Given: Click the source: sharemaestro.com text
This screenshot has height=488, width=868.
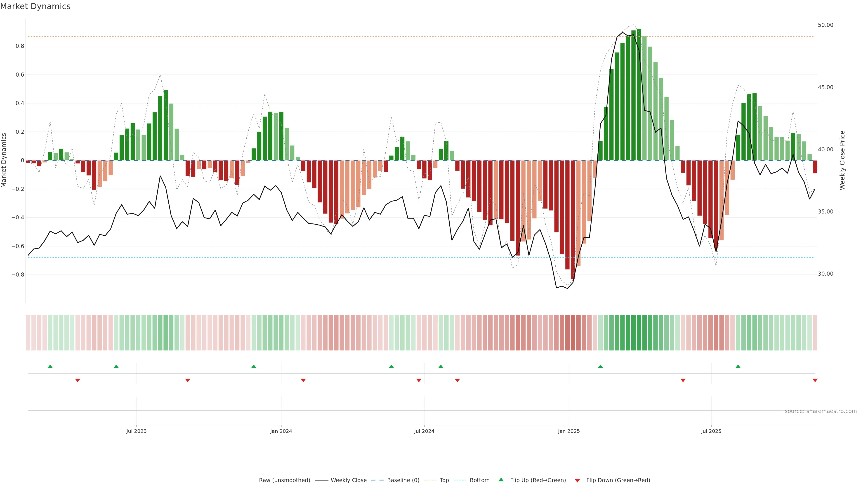Looking at the screenshot, I should coord(821,411).
